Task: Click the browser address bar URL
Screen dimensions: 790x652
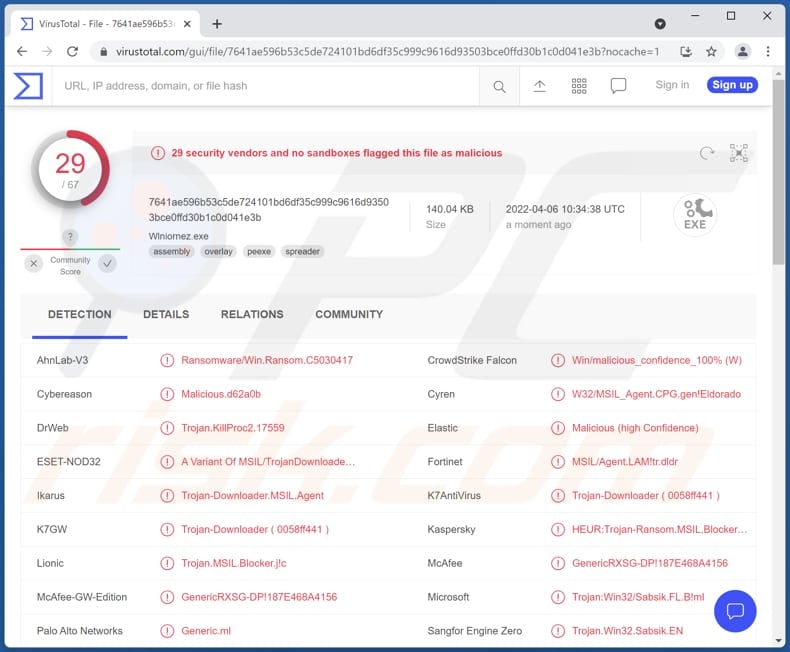Action: tap(387, 51)
